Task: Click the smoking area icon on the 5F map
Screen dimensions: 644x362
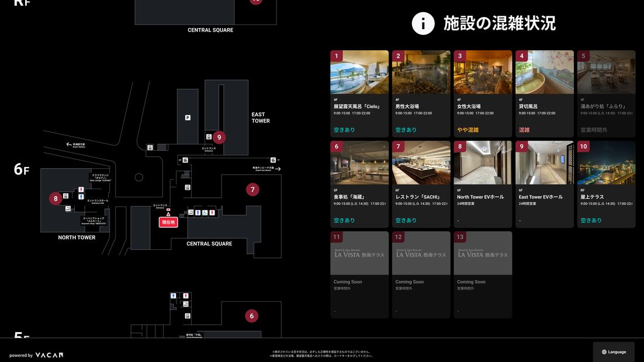Action: click(186, 304)
